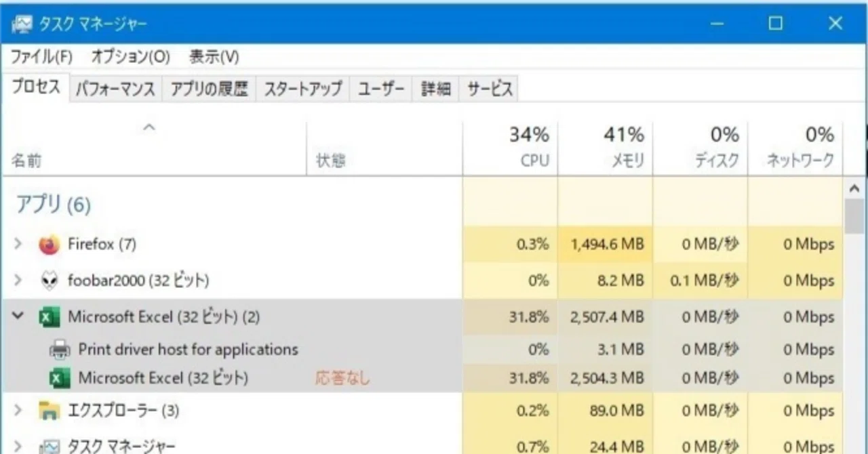
Task: Sort by the メモリ column header
Action: (606, 148)
